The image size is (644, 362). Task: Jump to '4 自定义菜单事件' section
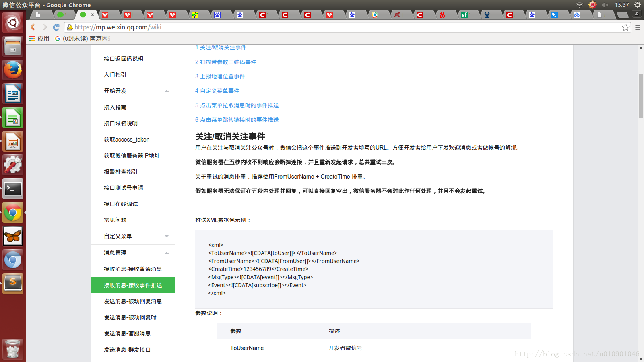pos(217,91)
